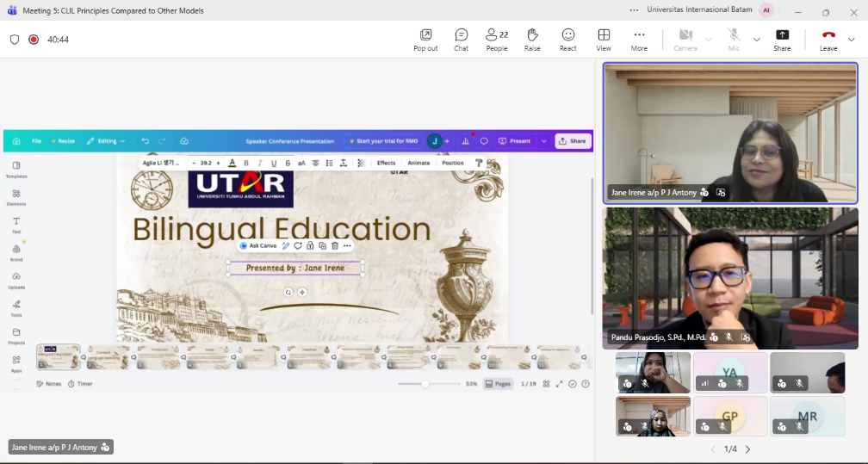Click the recording indicator icon
The image size is (868, 464).
[34, 40]
